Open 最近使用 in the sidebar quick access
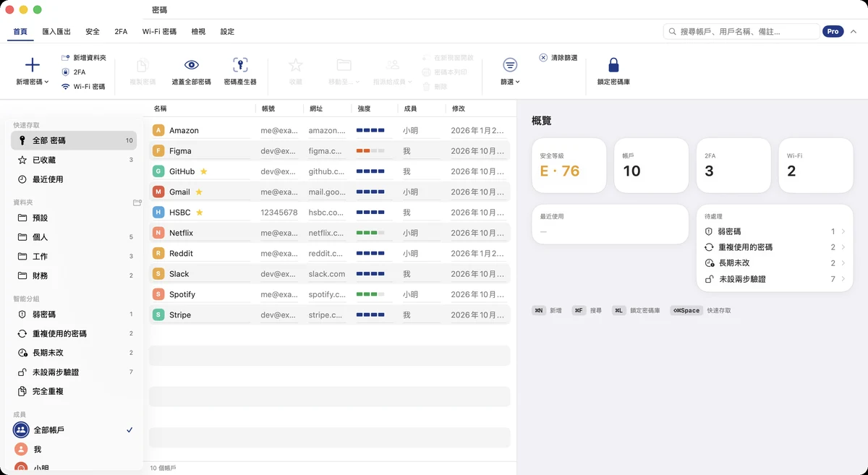868x475 pixels. [x=74, y=179]
